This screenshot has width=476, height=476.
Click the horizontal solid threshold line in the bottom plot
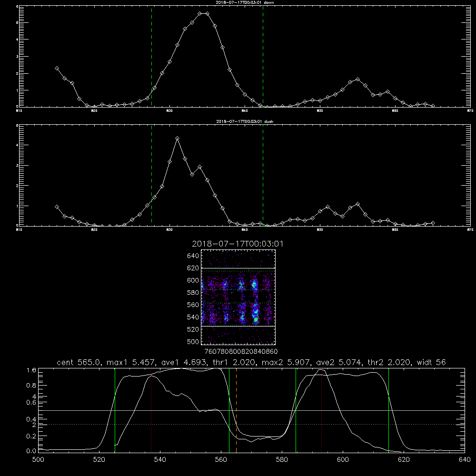(x=252, y=410)
